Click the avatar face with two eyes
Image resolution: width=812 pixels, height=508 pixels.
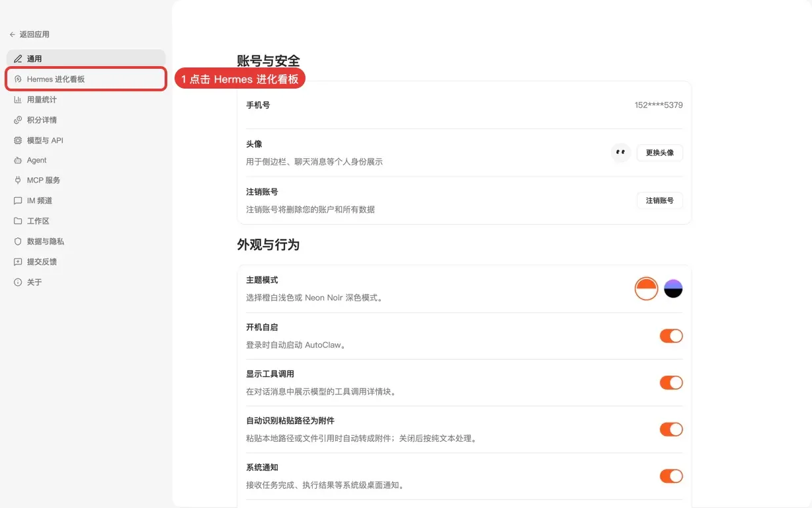(620, 153)
